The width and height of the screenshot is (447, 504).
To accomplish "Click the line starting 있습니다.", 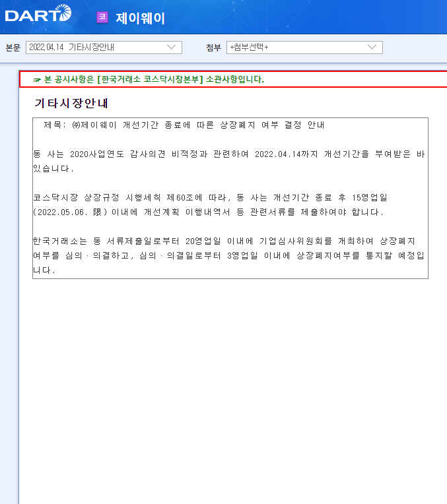I will click(x=53, y=168).
